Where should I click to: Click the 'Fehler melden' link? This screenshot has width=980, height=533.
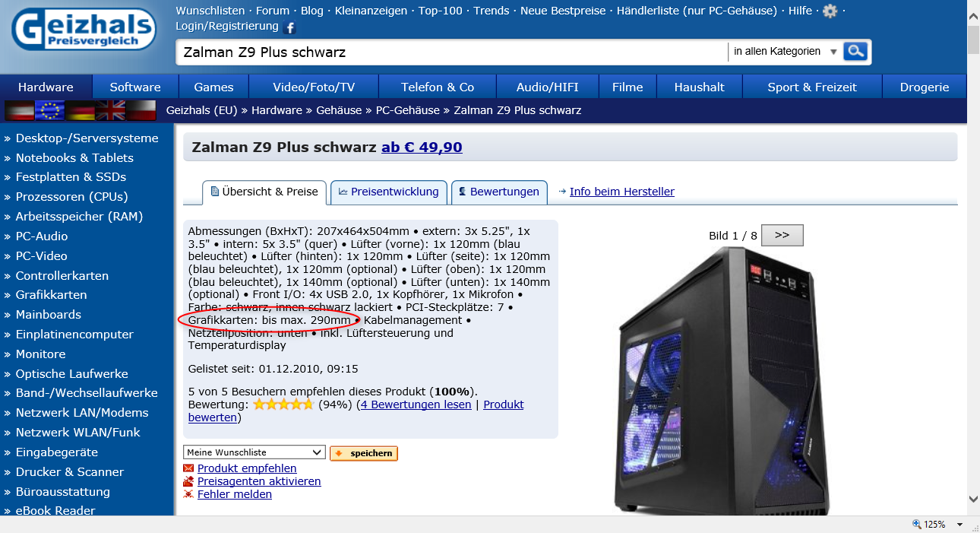tap(235, 494)
